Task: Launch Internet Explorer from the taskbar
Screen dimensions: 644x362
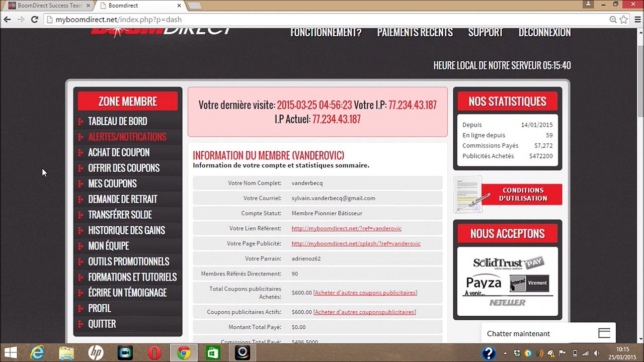Action: [37, 352]
